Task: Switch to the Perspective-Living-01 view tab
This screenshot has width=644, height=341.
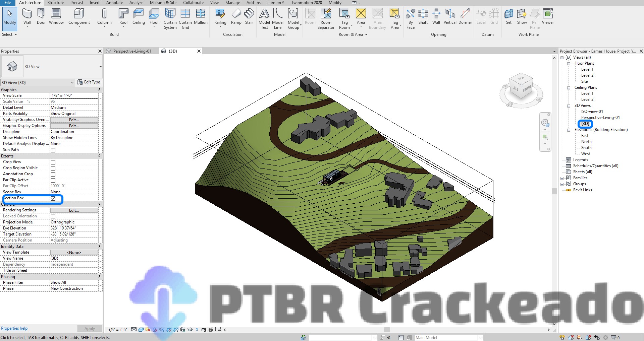Action: [x=132, y=51]
